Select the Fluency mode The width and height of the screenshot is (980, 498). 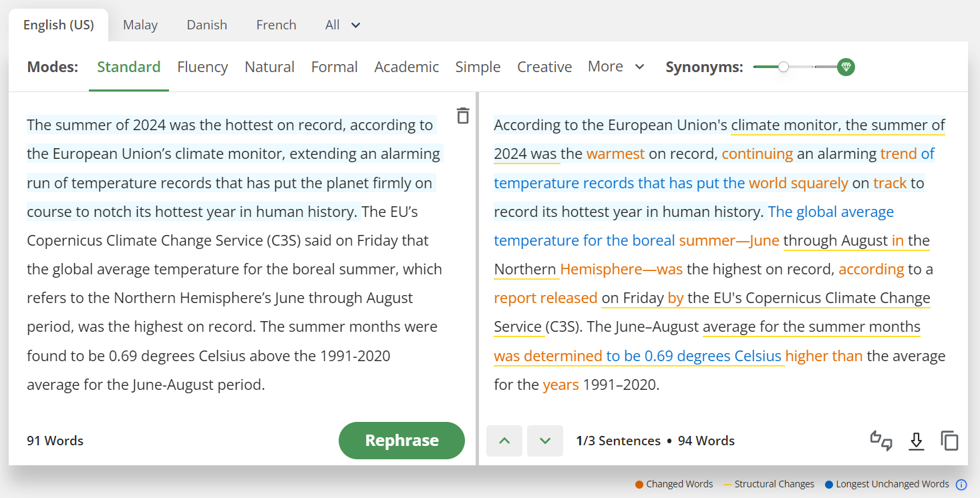click(x=202, y=67)
